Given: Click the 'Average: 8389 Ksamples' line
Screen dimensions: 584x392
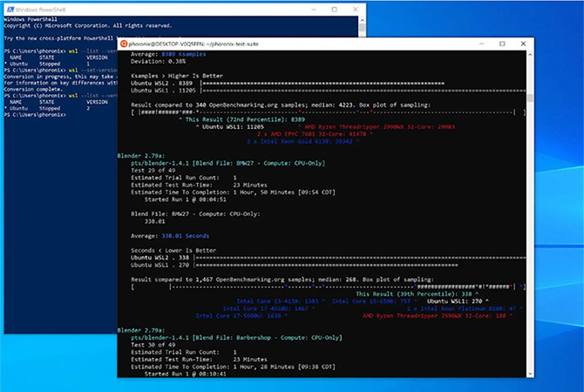Looking at the screenshot, I should [168, 54].
